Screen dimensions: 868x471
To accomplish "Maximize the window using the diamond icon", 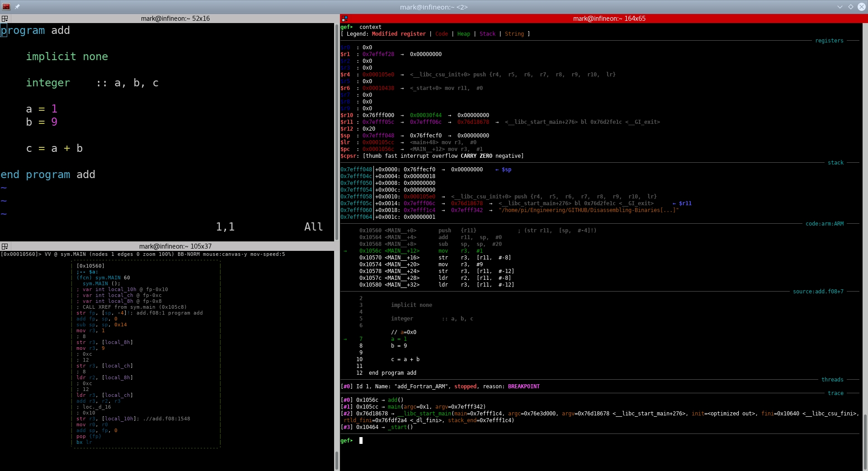I will click(x=850, y=7).
